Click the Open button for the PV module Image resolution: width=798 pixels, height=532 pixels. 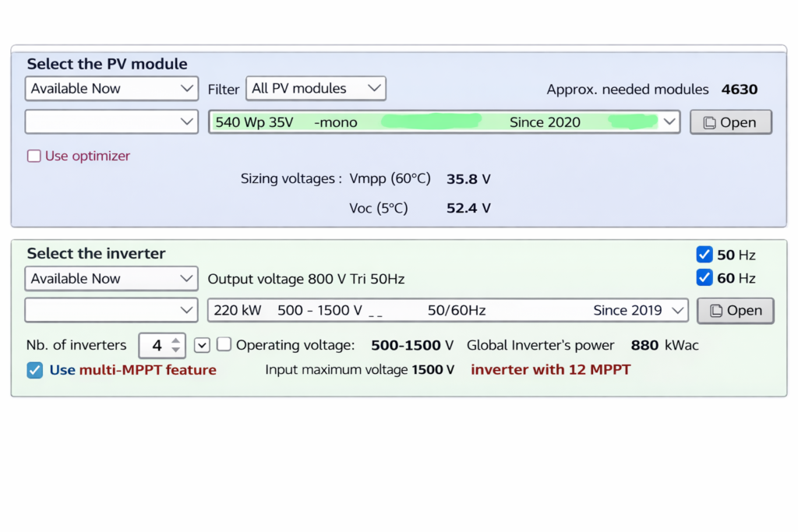tap(730, 122)
